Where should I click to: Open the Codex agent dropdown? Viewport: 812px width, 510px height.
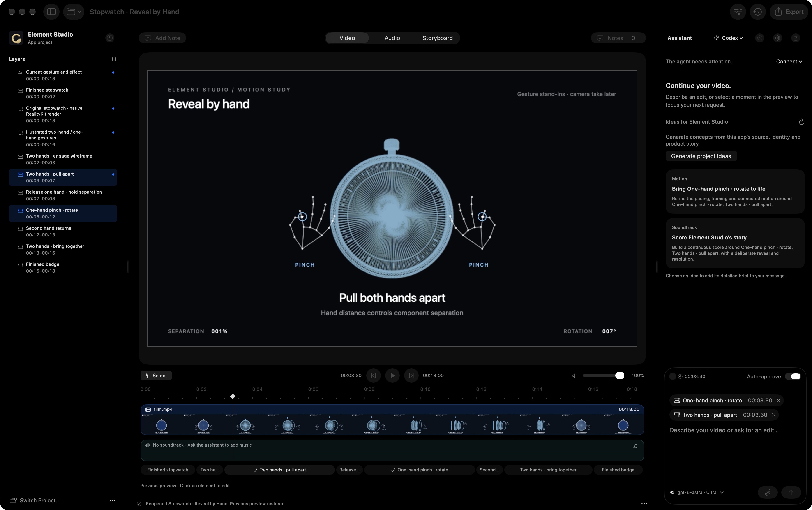coord(728,38)
